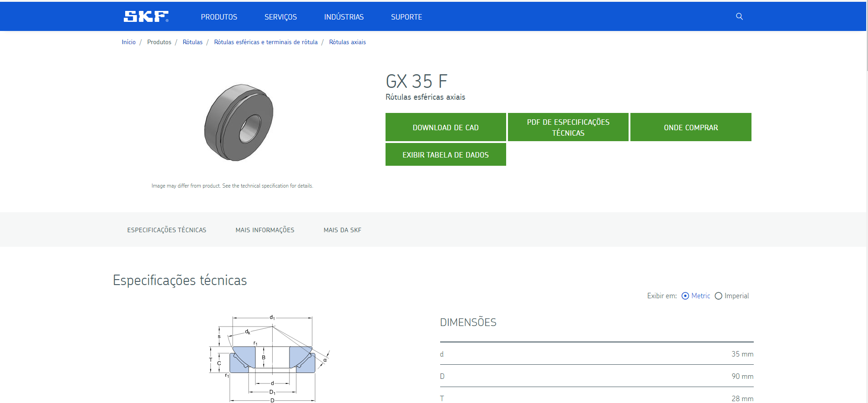Switch to ESPECIFICAÇÕES TÉCNICAS tab
This screenshot has height=403, width=868.
(167, 230)
